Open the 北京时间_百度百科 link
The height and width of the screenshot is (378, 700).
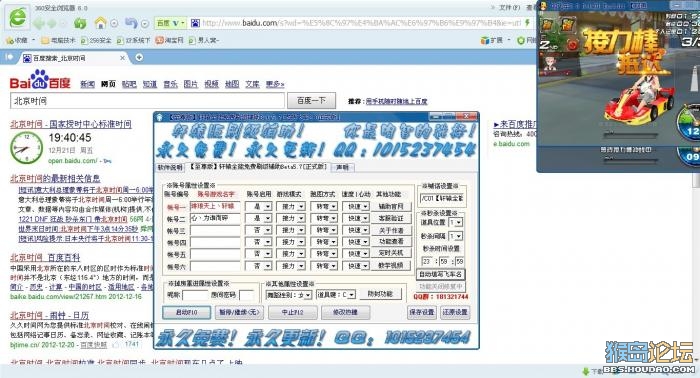45,258
